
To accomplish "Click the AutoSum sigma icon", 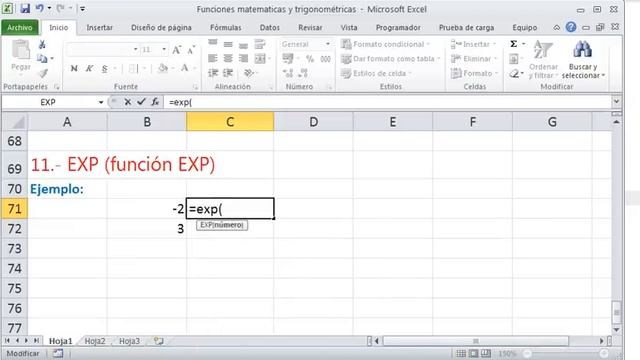I will [513, 44].
